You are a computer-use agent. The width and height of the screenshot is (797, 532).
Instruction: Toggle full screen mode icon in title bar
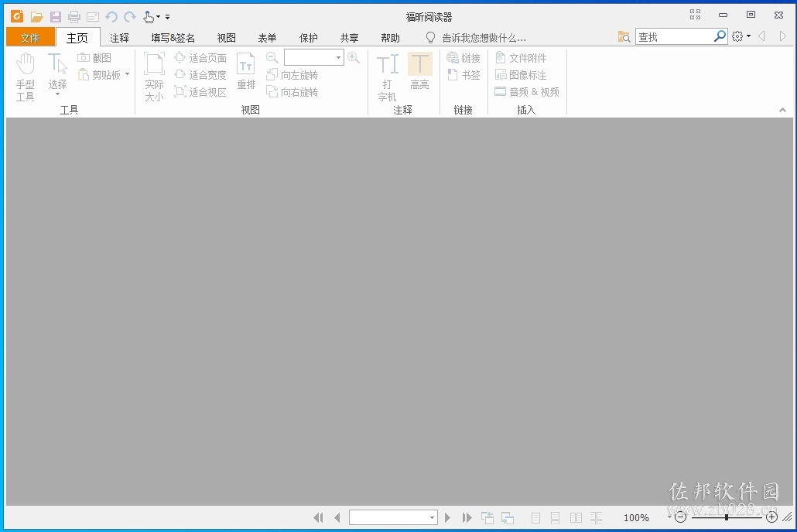695,15
